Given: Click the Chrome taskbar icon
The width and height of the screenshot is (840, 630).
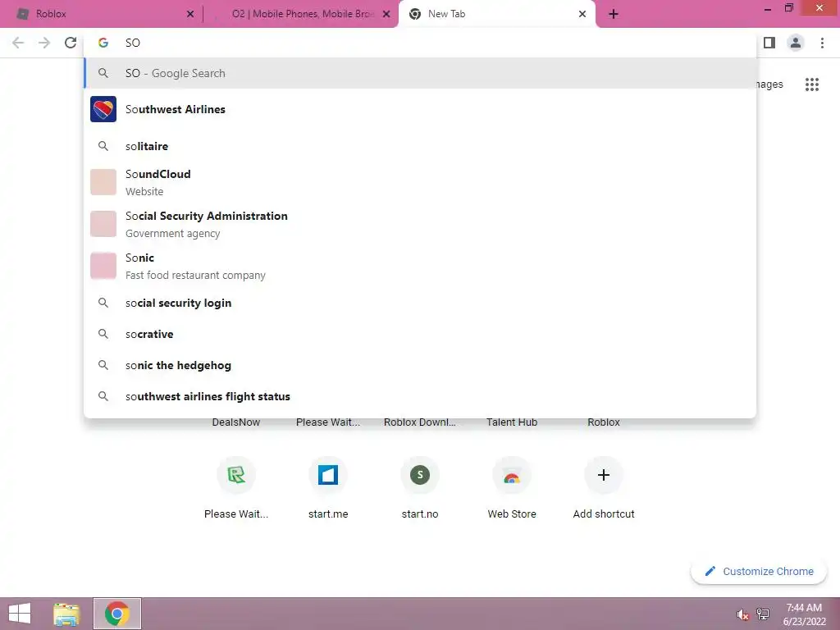Looking at the screenshot, I should click(117, 614).
